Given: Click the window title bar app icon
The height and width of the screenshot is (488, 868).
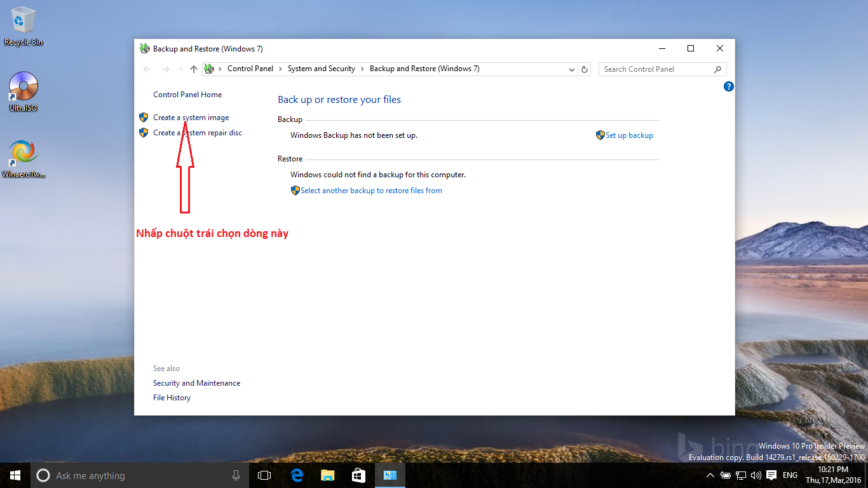Looking at the screenshot, I should [x=145, y=49].
